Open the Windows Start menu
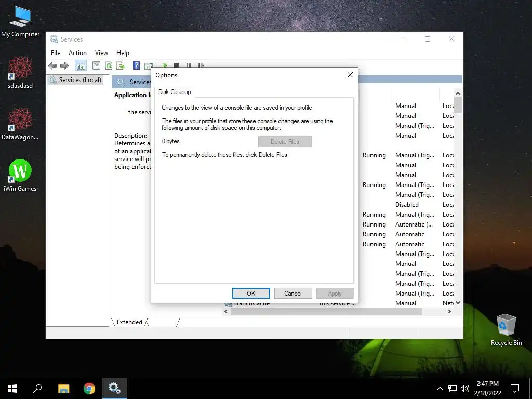This screenshot has width=532, height=399. [12, 389]
